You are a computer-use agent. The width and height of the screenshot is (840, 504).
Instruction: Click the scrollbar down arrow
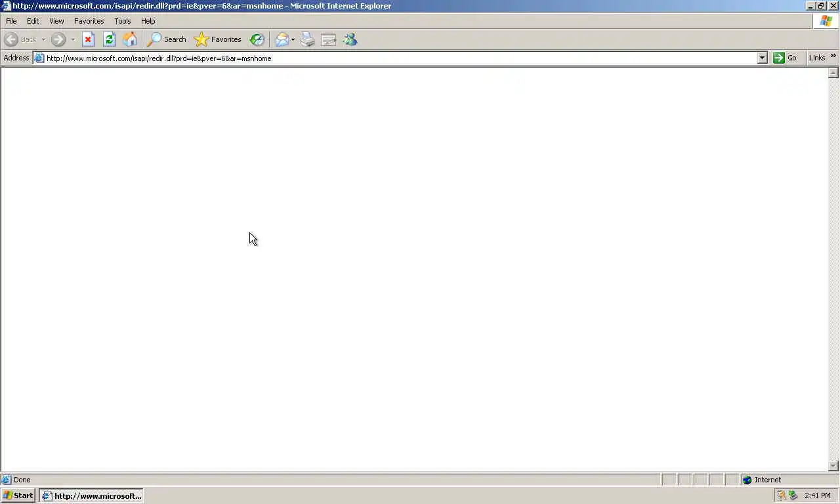pos(833,466)
